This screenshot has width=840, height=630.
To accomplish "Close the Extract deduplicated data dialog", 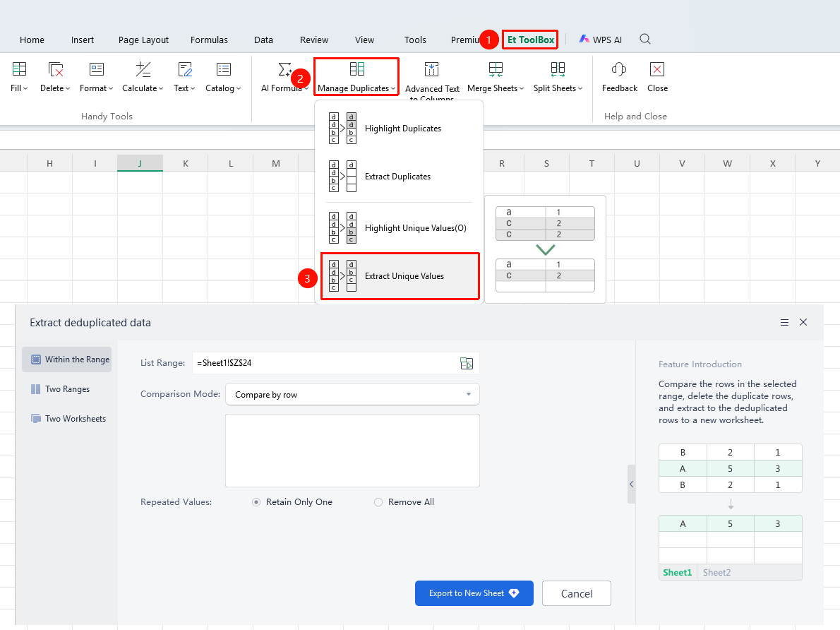I will coord(803,322).
